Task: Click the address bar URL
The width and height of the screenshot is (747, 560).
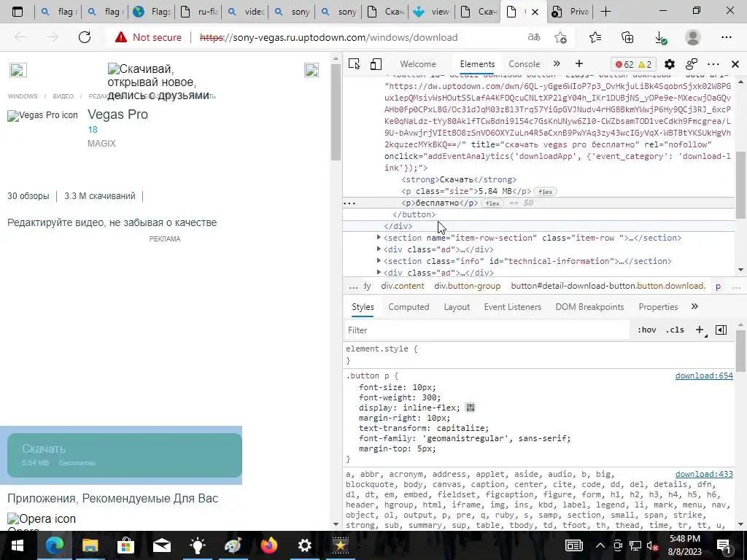Action: [x=329, y=37]
